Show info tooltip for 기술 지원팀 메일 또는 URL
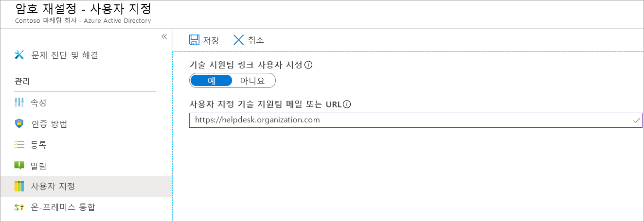 click(x=347, y=104)
